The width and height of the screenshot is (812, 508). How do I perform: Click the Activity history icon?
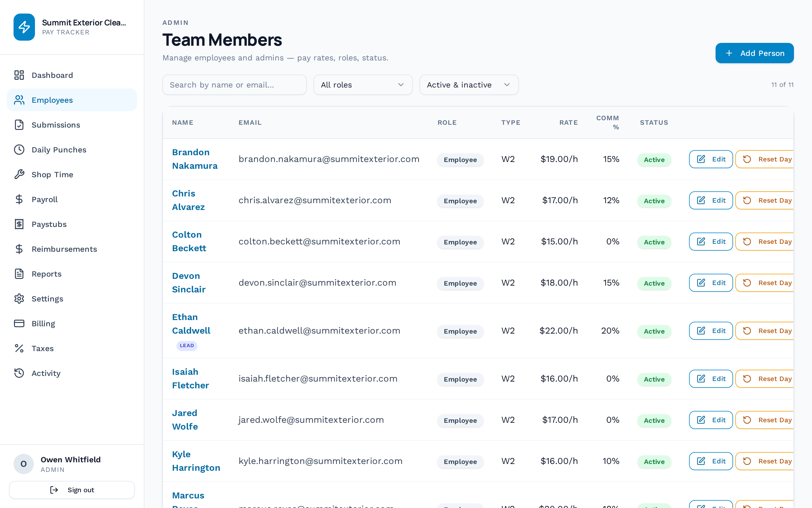point(19,373)
